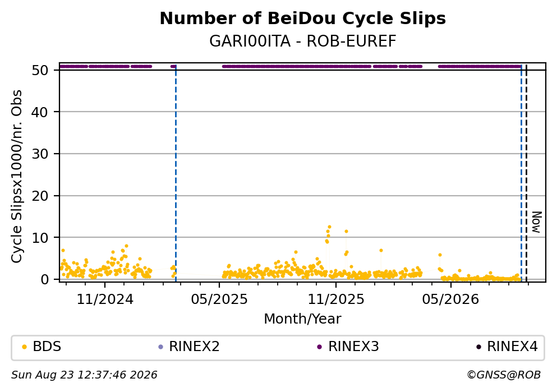Click the 'Month/Year' axis label
Viewport: 557px width, 392px height.
click(302, 319)
